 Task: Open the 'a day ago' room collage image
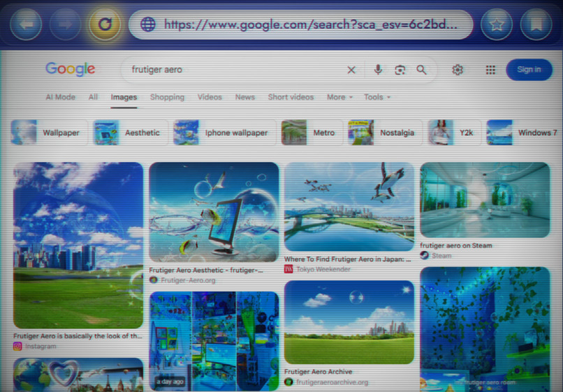coord(214,341)
